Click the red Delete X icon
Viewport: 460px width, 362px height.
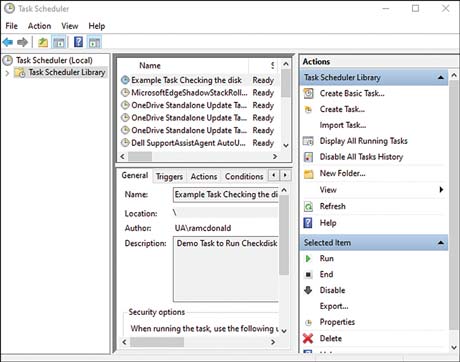[308, 338]
